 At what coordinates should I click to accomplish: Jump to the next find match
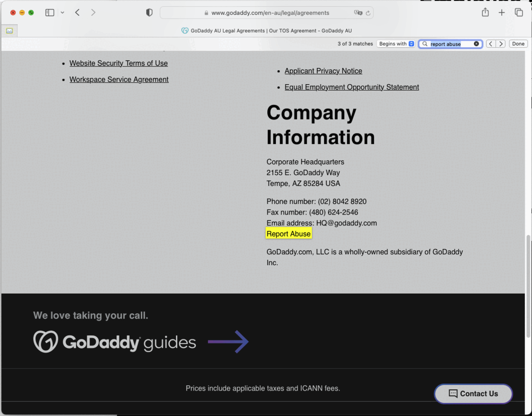tap(501, 44)
